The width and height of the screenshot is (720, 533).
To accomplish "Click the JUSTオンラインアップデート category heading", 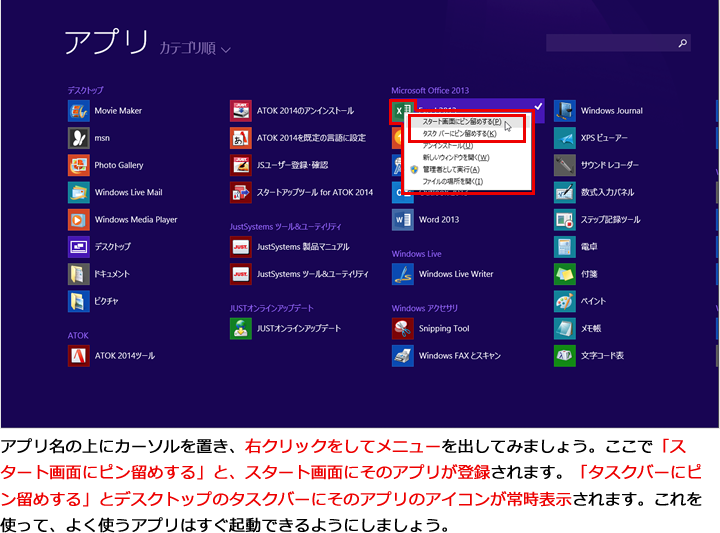I will pos(271,308).
